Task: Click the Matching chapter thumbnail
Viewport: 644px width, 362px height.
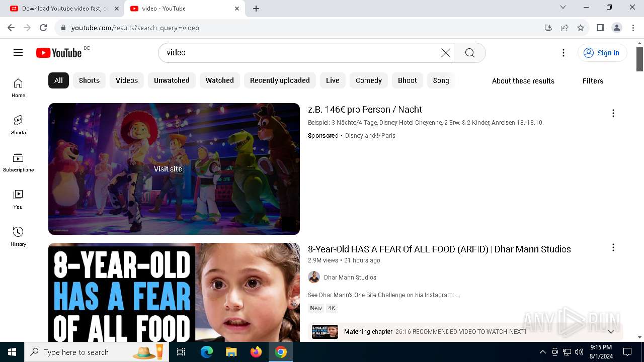Action: (325, 332)
